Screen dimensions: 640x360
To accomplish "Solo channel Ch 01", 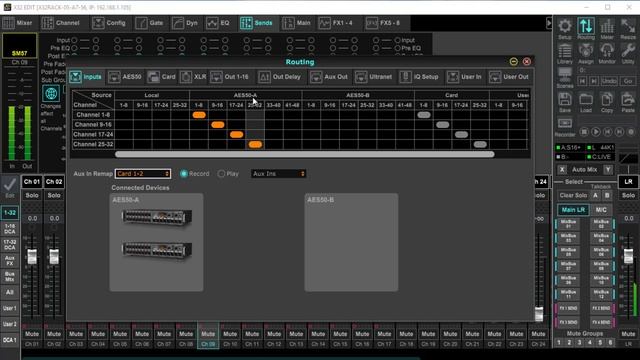I will pyautogui.click(x=32, y=196).
